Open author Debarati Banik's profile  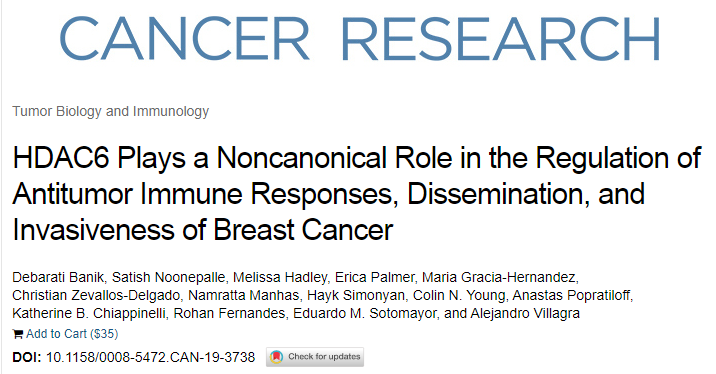pos(58,277)
